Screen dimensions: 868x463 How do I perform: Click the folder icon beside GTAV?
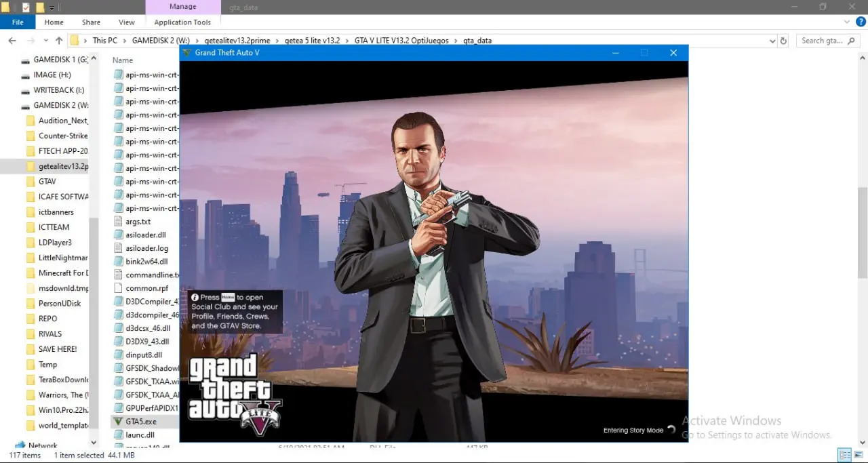[x=30, y=182]
